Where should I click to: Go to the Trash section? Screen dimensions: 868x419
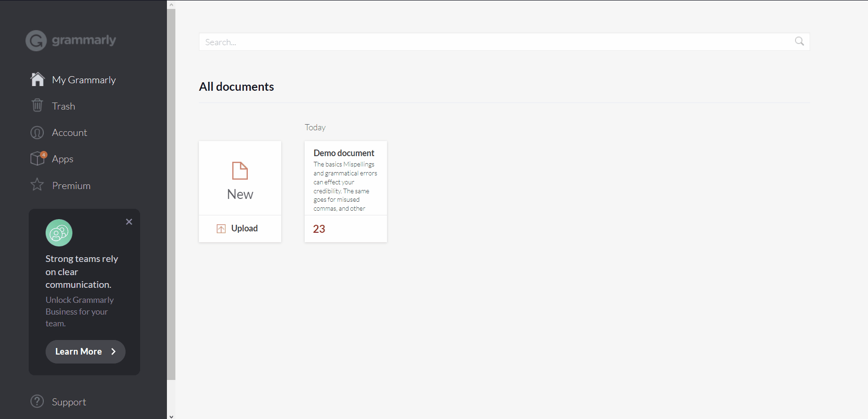[x=63, y=106]
